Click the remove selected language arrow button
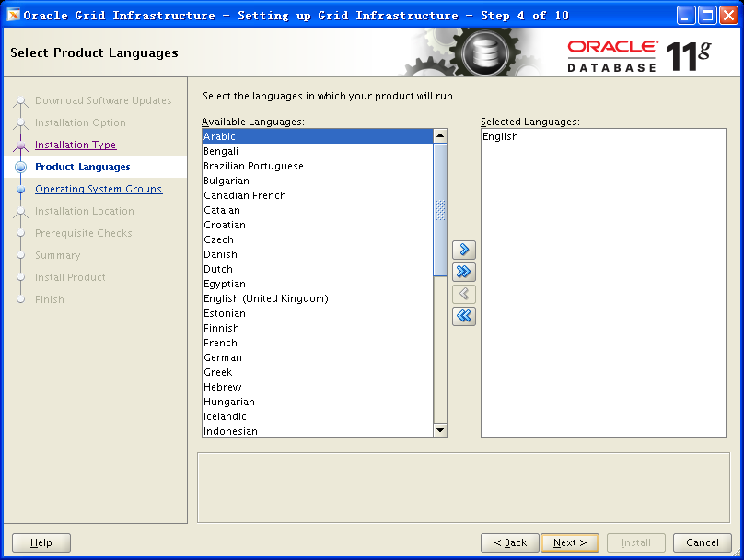The width and height of the screenshot is (744, 560). [x=463, y=294]
